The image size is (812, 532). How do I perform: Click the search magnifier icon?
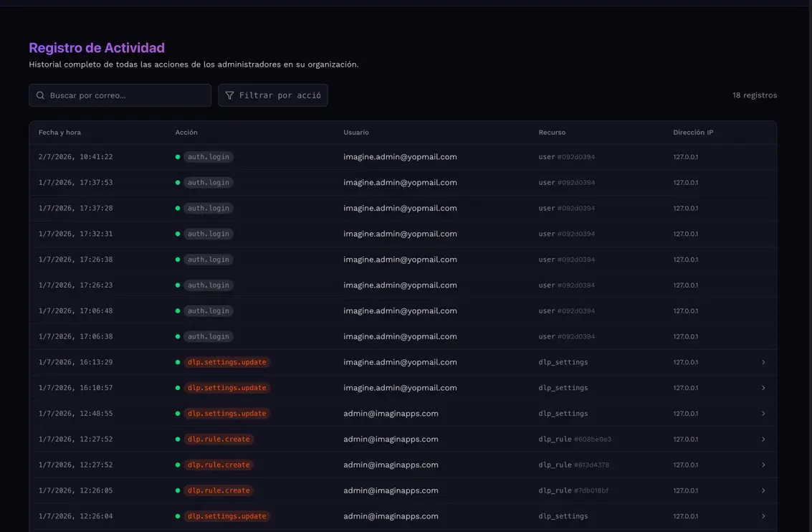pos(40,95)
